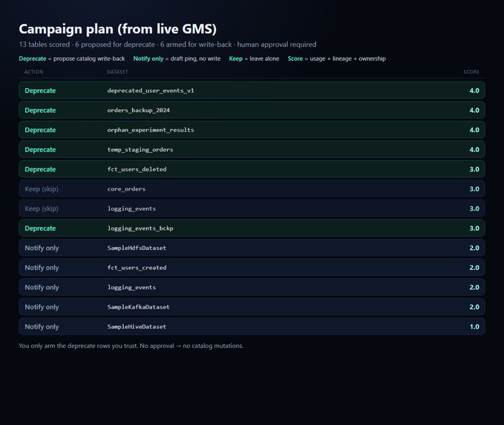Select dataset SampleHiveDataset
Screen dimensions: 504x425
coord(137,326)
